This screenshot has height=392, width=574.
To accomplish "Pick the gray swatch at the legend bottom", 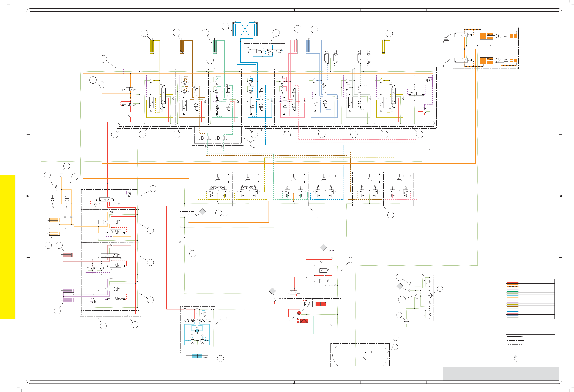I will point(513,318).
